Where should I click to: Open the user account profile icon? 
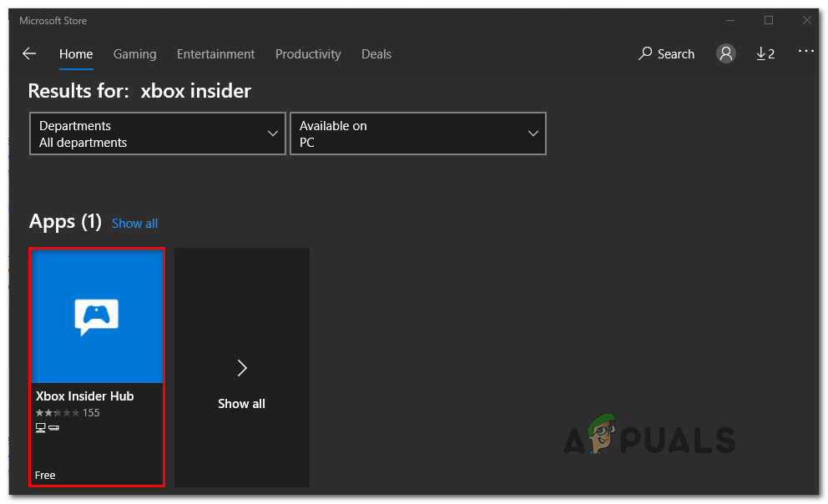click(726, 53)
